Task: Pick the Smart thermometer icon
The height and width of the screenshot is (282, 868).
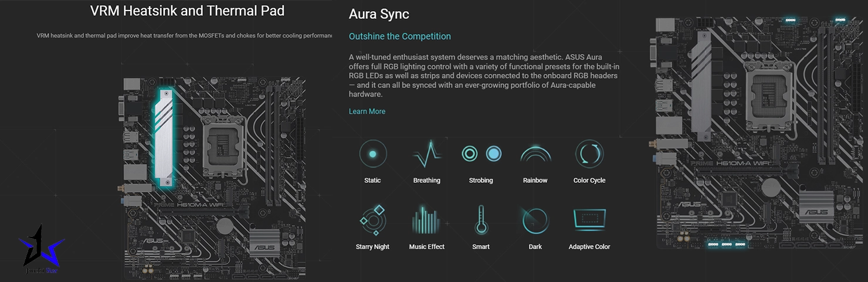Action: [481, 220]
